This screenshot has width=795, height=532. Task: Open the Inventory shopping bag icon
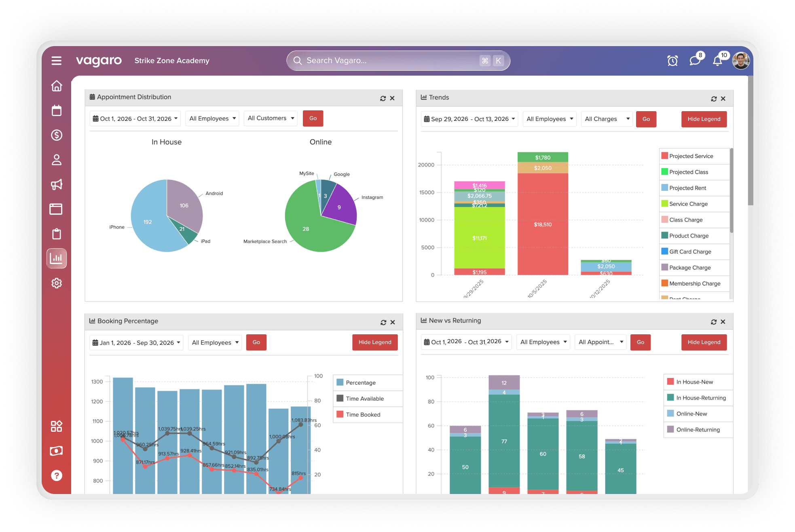(x=57, y=234)
